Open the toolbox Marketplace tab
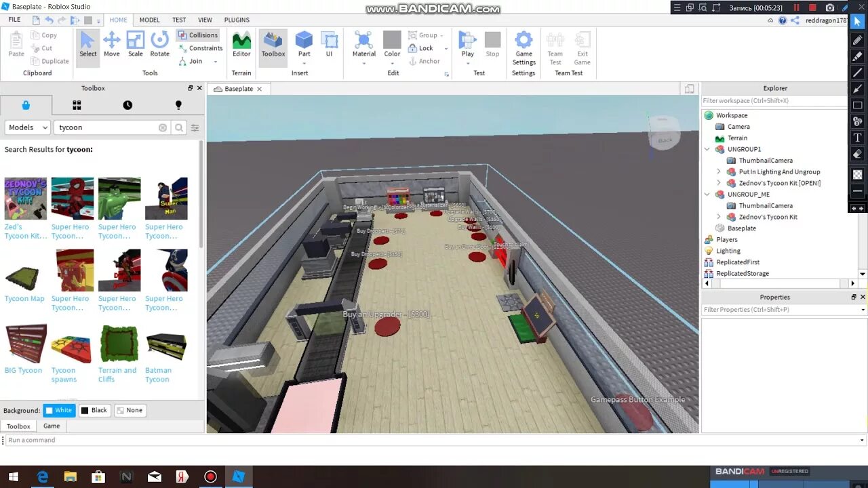 point(26,105)
